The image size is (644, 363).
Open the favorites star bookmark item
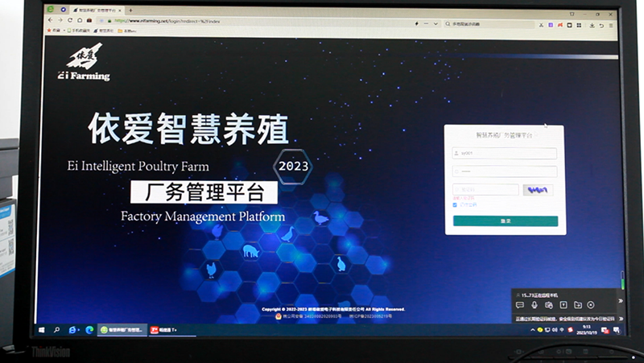point(53,30)
